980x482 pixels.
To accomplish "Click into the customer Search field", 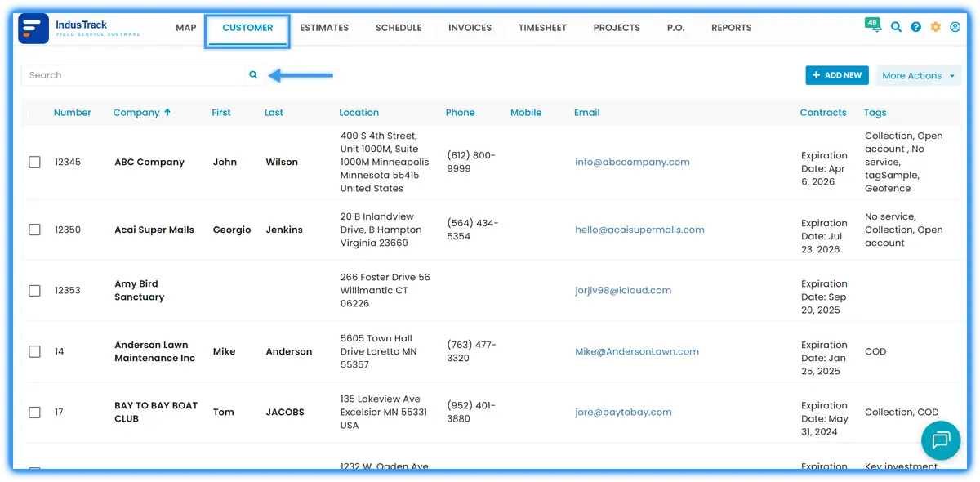I will tap(133, 75).
